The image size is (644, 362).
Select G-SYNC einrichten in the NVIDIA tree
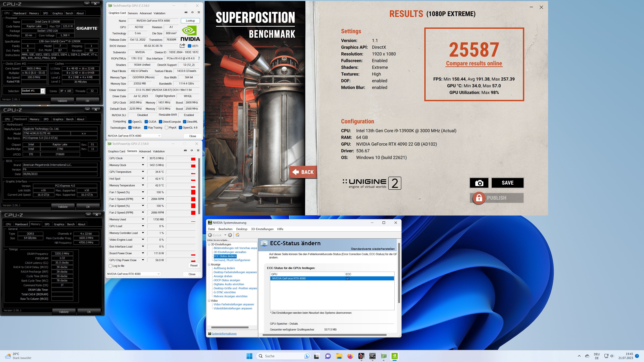(225, 292)
